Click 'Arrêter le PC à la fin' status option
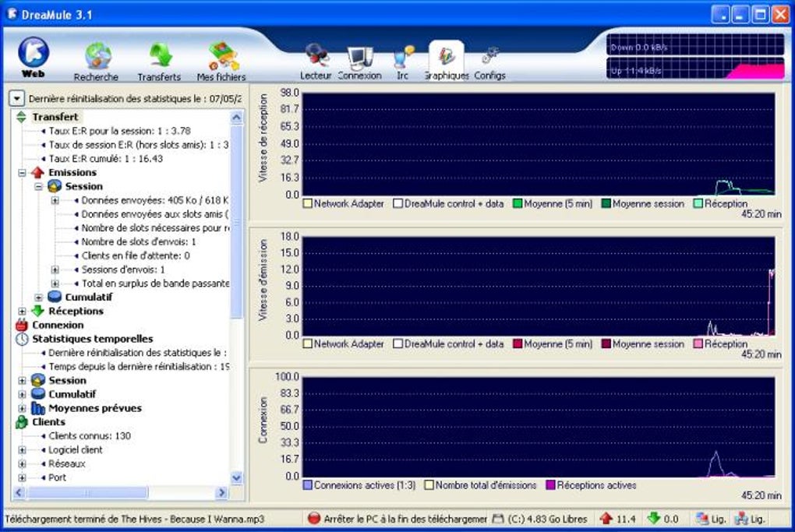The image size is (795, 532). (x=405, y=519)
